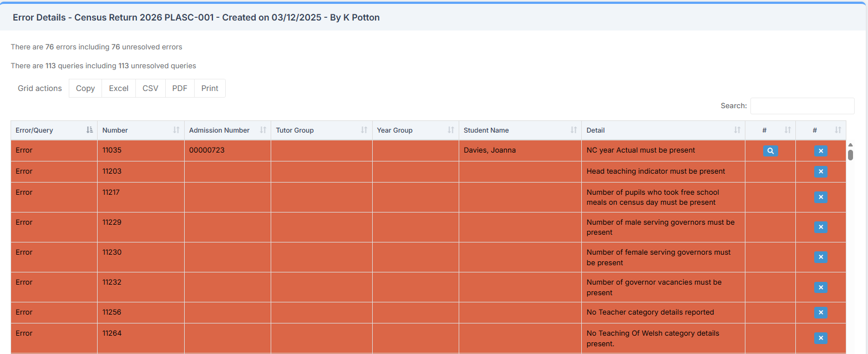
Task: Dismiss error 11035 with X icon
Action: point(820,150)
